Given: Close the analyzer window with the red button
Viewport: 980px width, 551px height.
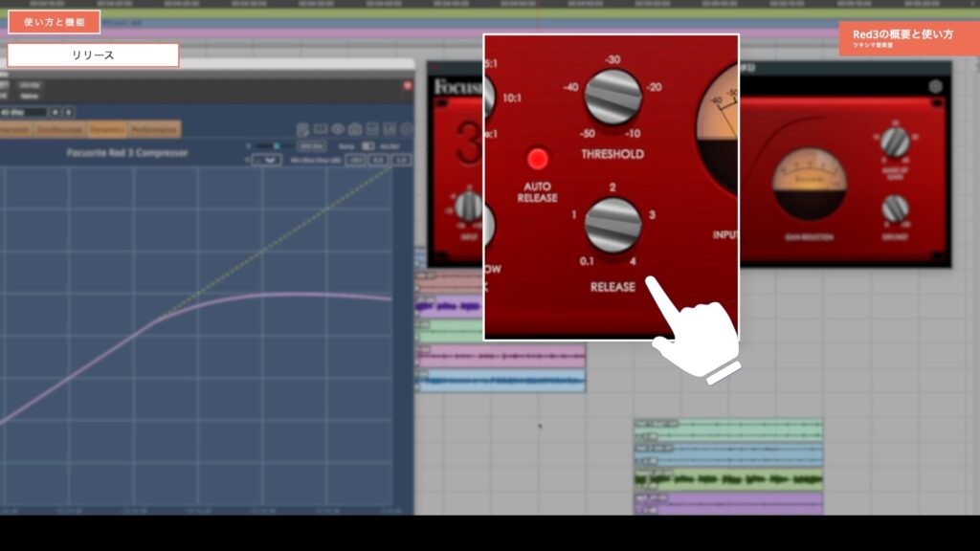Looking at the screenshot, I should pyautogui.click(x=407, y=85).
